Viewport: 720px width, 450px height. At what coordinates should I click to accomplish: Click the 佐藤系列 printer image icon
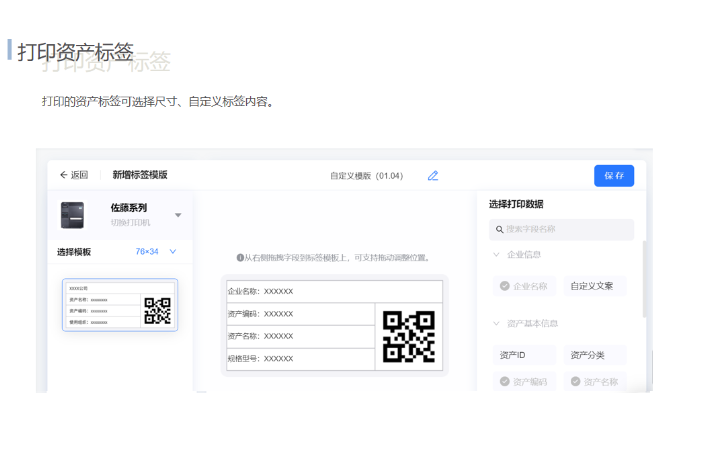(x=73, y=214)
